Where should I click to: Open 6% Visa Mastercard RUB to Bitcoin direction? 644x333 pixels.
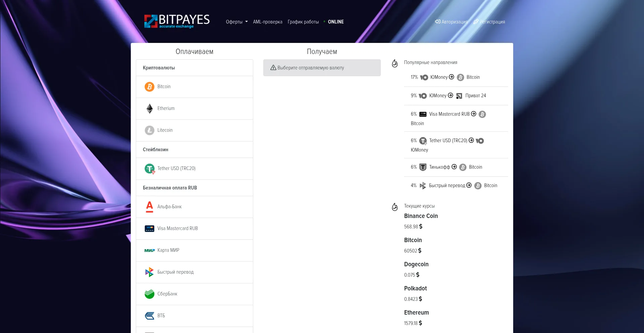(x=456, y=118)
